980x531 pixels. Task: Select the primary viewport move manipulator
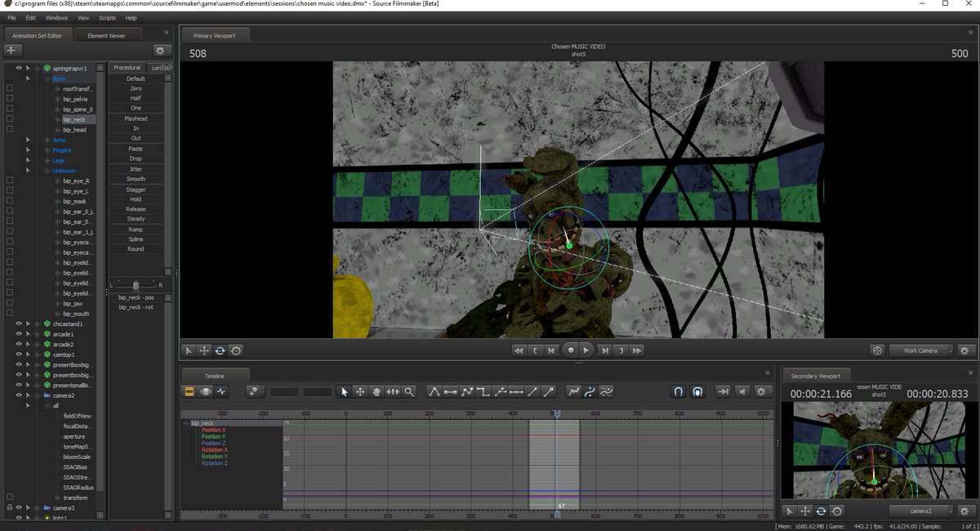coord(204,350)
